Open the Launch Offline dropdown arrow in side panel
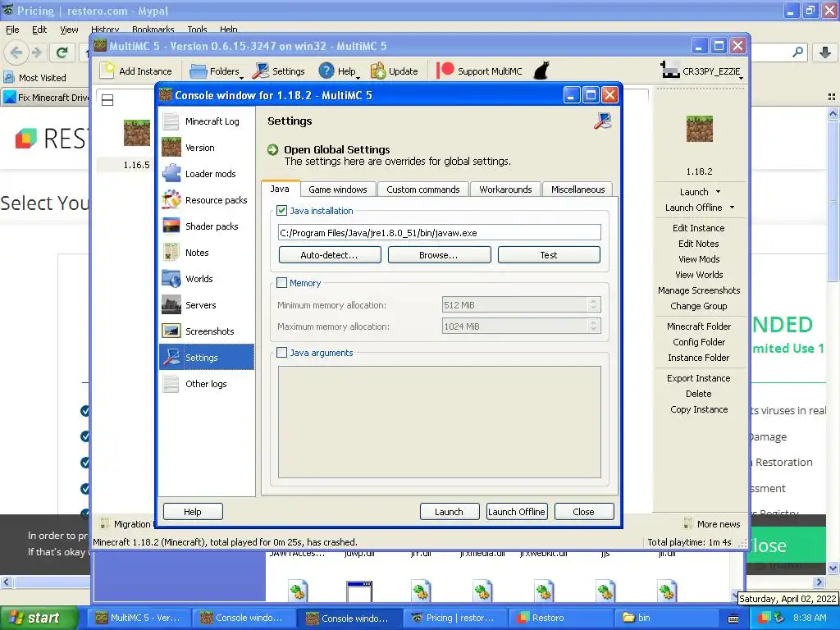The width and height of the screenshot is (840, 630). pyautogui.click(x=732, y=208)
